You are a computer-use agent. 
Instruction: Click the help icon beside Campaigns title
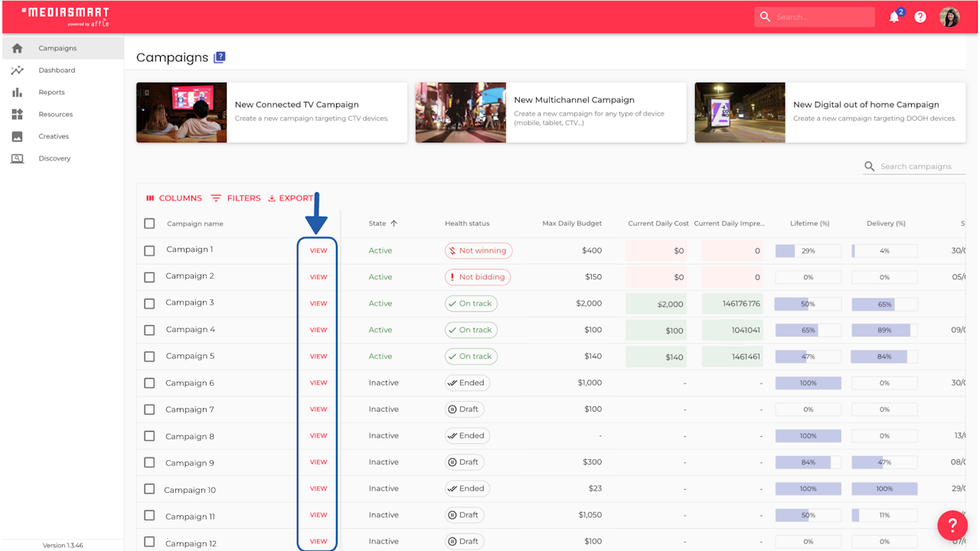[x=220, y=57]
